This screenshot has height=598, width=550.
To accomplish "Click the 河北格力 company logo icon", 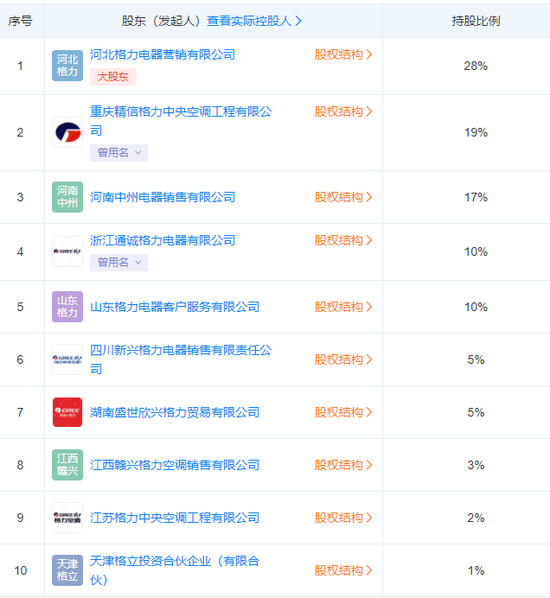I will coord(68,66).
